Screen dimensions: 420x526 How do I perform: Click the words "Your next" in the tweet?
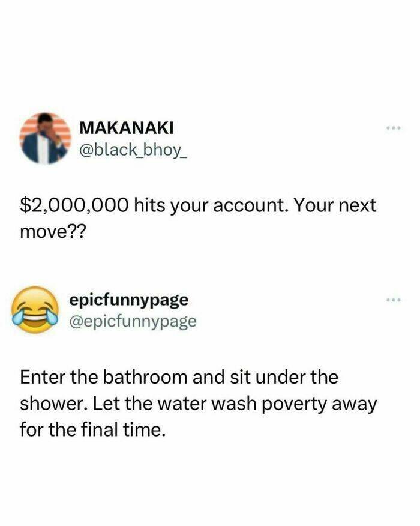pyautogui.click(x=335, y=205)
